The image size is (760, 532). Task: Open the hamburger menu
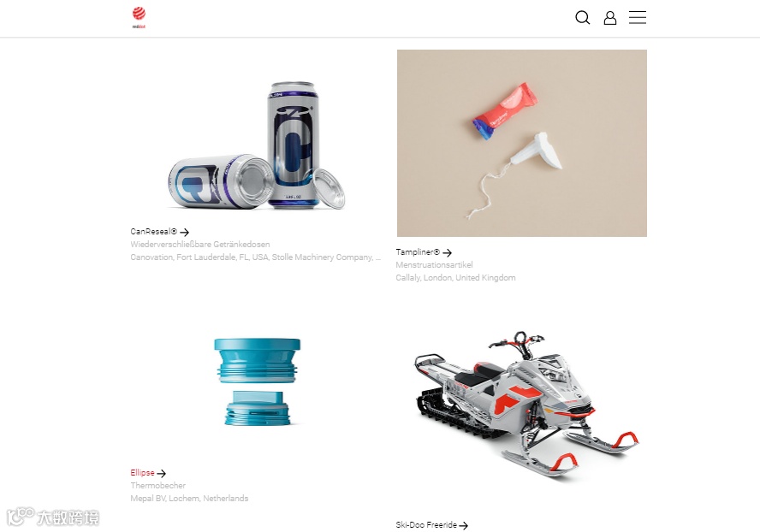point(638,17)
